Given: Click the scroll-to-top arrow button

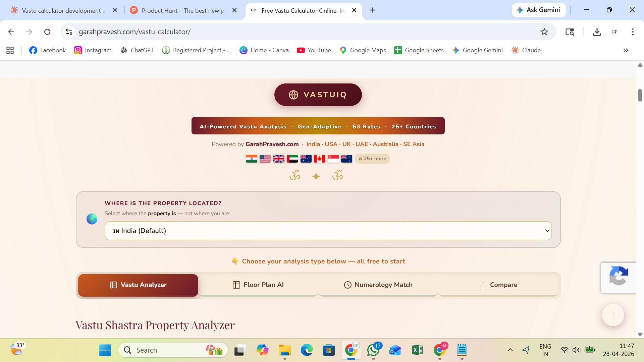Looking at the screenshot, I should tap(613, 315).
